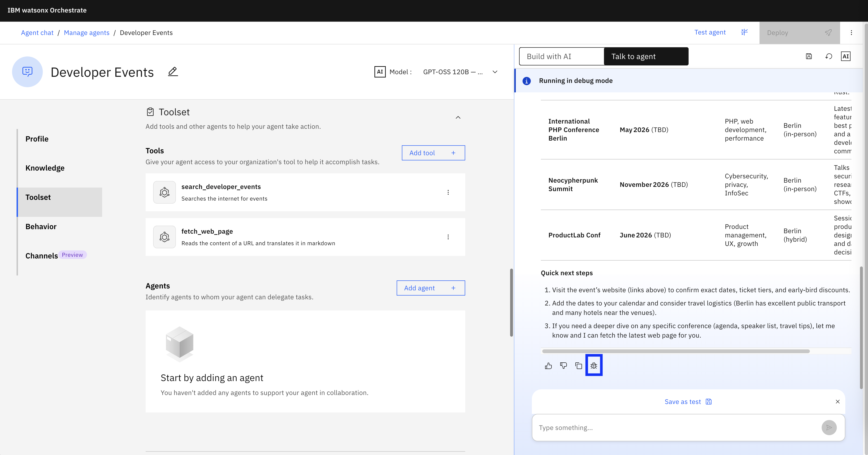Navigate to Agent chat breadcrumb

[x=37, y=33]
